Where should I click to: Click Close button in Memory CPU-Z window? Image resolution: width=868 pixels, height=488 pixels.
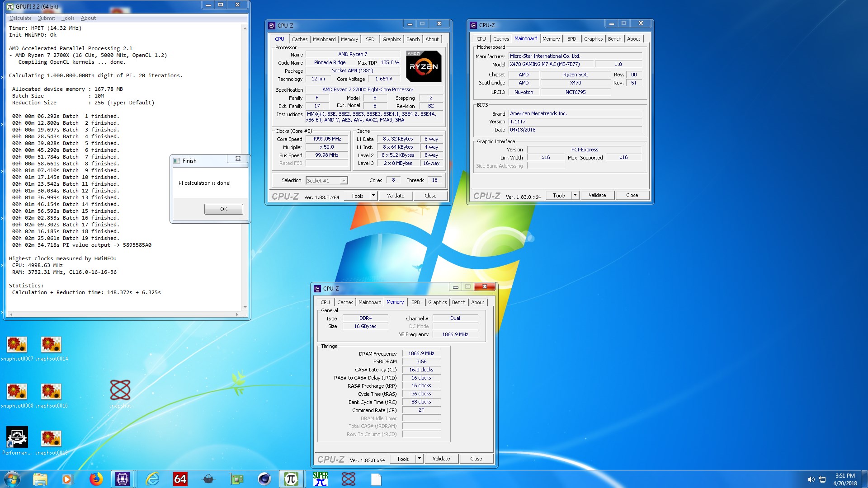[476, 459]
